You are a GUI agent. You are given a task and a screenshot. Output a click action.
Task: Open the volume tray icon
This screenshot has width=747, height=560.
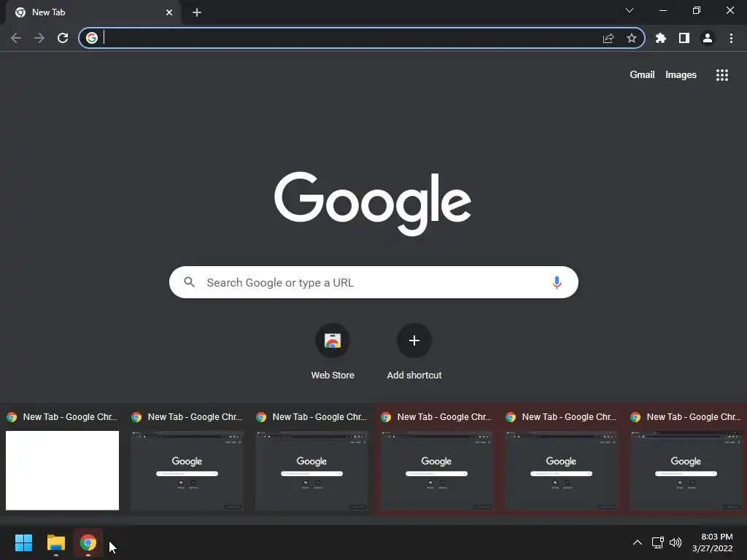[x=676, y=542]
